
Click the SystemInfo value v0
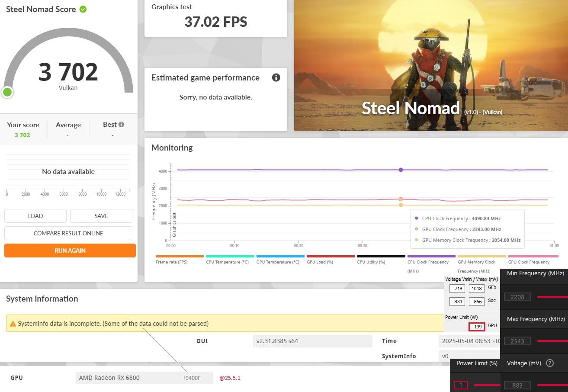[445, 356]
